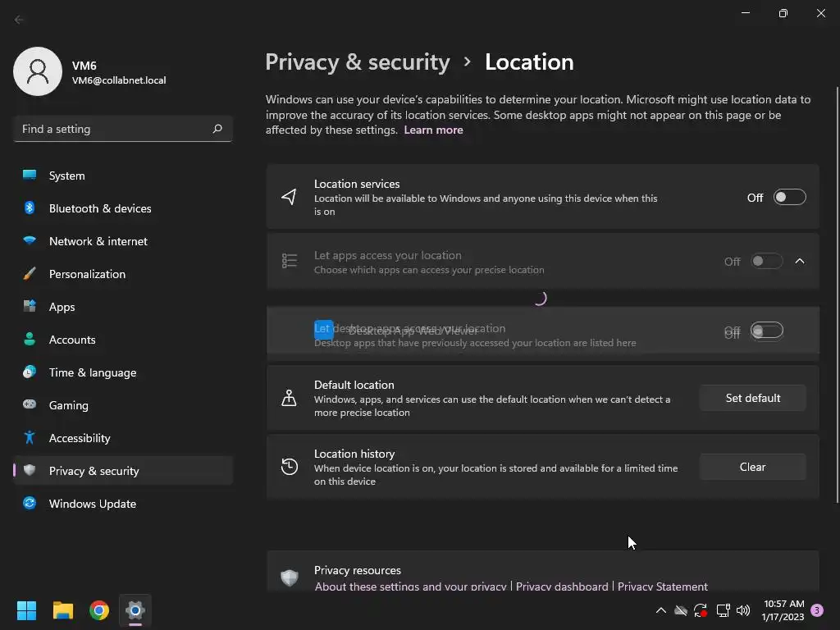Open the Time & language category
This screenshot has width=840, height=630.
coord(92,372)
